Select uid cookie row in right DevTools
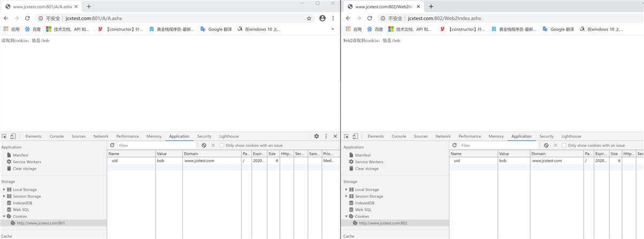This screenshot has height=239, width=644. coord(547,161)
